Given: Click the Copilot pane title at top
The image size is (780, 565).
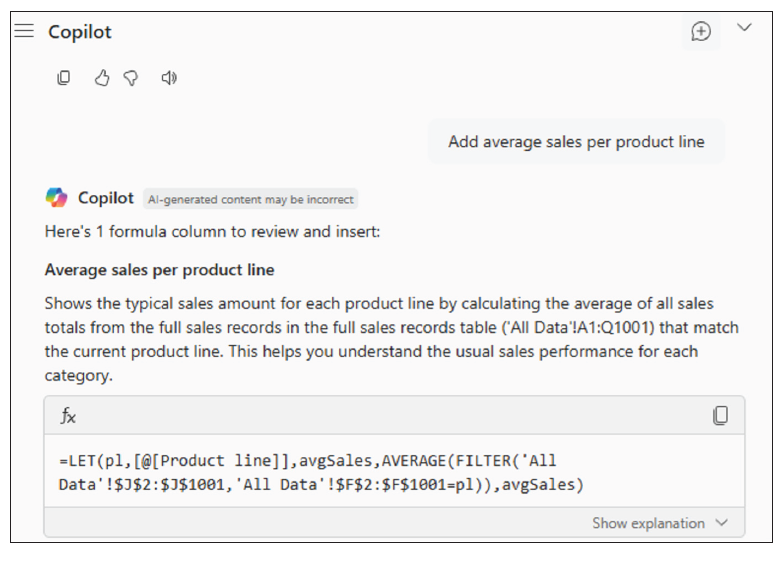Looking at the screenshot, I should pyautogui.click(x=80, y=32).
